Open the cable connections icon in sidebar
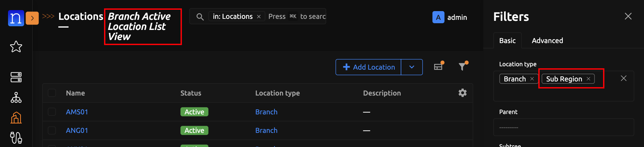Image resolution: width=644 pixels, height=147 pixels. (x=16, y=138)
